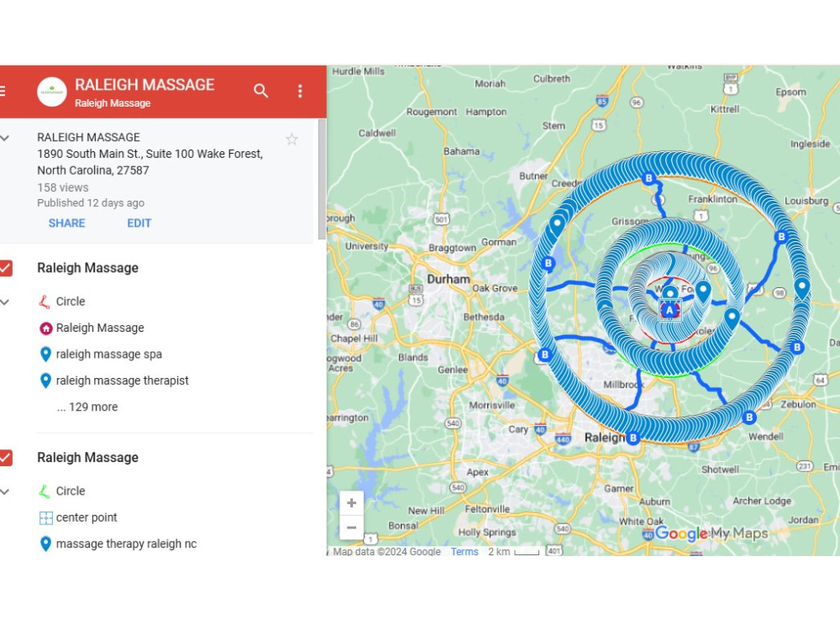
Task: Expand the '... 129 more' items
Action: 87,407
